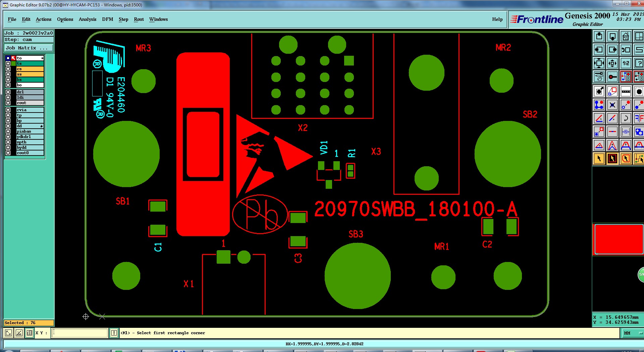Click the red overview thumbnail panel
The width and height of the screenshot is (644, 352).
click(x=619, y=239)
